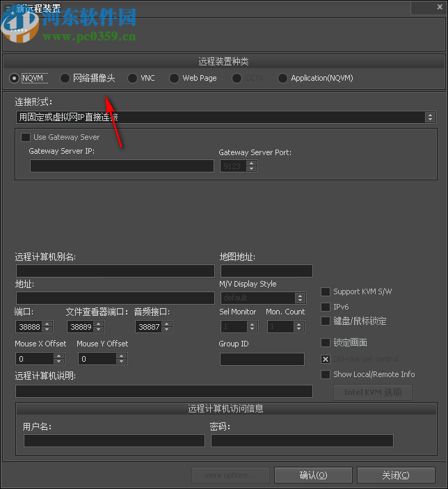Click the Gateway Server Port spinner
This screenshot has width=448, height=489.
coord(239,166)
